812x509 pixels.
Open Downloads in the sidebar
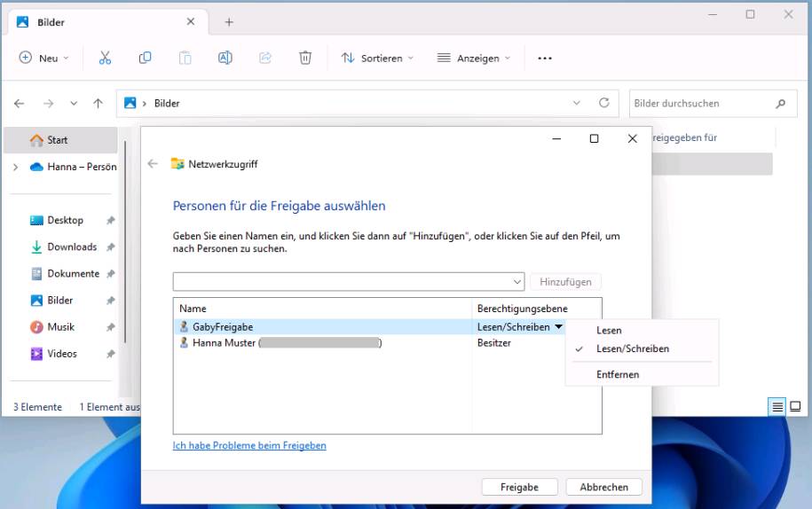(72, 247)
